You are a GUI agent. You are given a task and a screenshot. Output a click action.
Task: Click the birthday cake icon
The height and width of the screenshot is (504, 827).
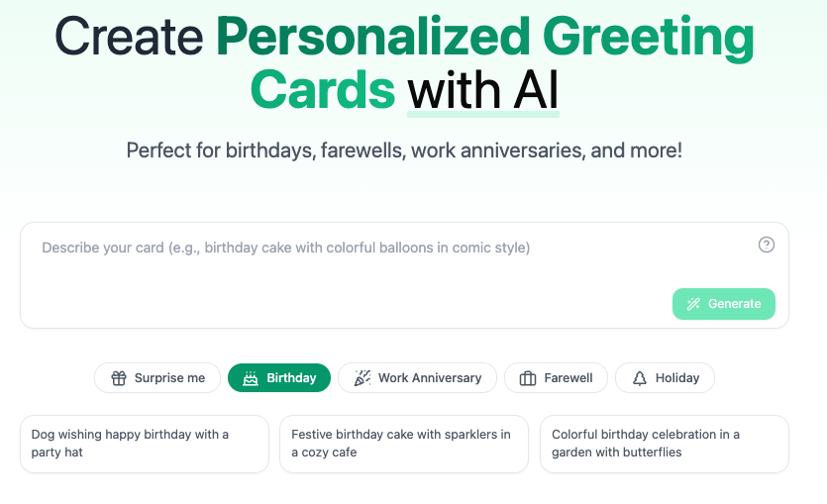[x=251, y=377]
